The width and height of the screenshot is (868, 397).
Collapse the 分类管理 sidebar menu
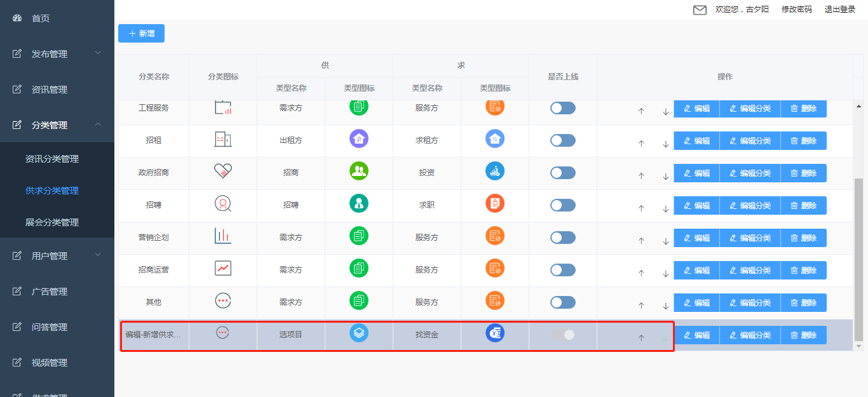57,125
